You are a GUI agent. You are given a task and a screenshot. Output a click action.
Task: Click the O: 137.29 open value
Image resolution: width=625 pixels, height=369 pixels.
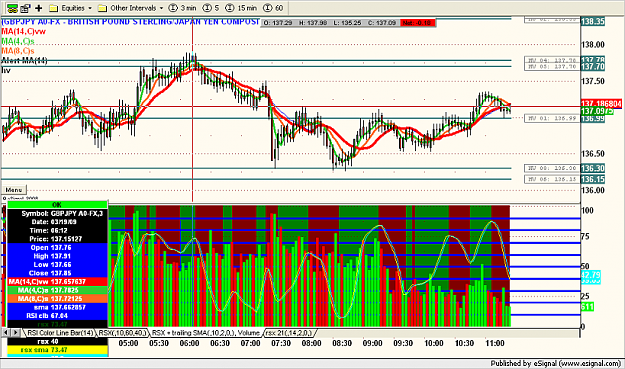coord(278,23)
